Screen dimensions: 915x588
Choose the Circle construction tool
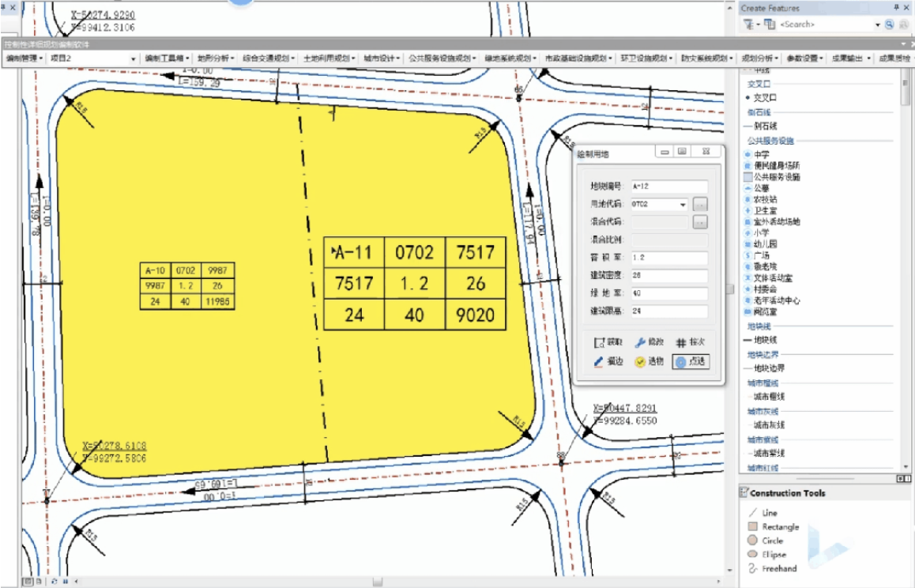(766, 541)
